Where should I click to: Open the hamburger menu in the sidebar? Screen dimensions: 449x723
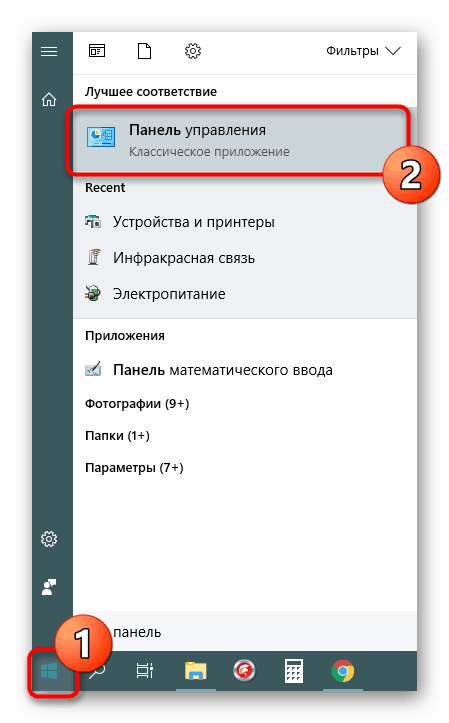[49, 51]
